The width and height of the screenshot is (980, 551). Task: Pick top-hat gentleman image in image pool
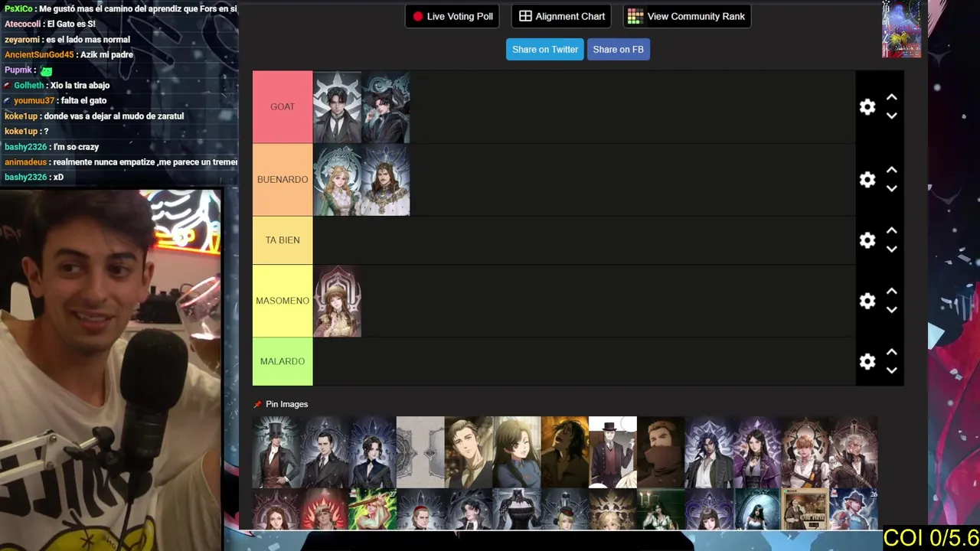coord(276,452)
